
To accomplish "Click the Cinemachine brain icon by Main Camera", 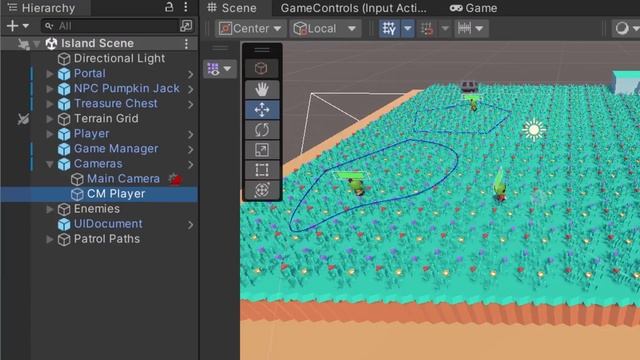I will click(175, 178).
